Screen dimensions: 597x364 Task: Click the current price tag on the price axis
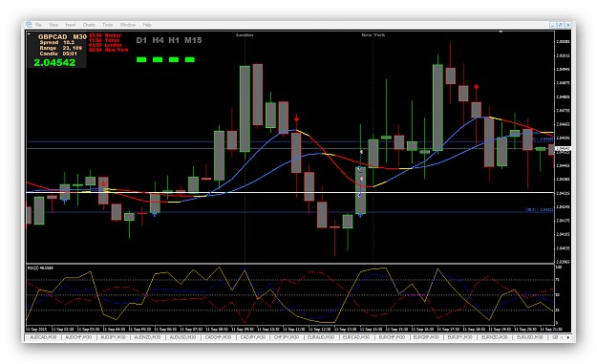pos(563,149)
